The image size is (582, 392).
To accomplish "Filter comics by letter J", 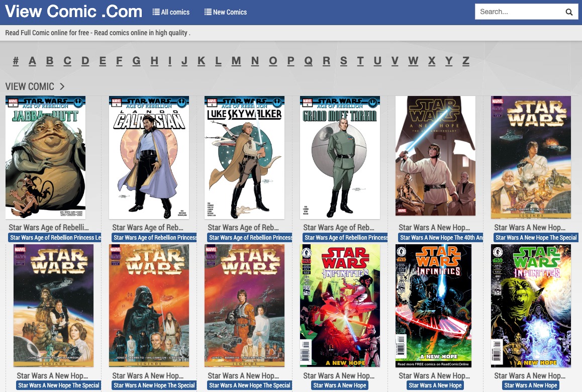I will click(184, 61).
